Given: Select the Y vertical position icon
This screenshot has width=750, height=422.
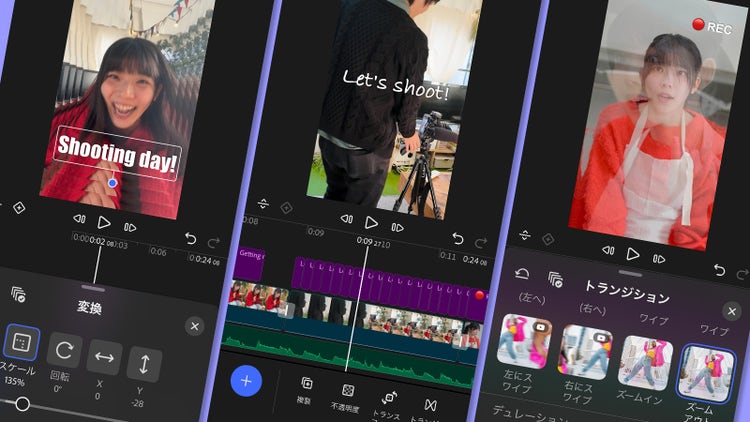Looking at the screenshot, I should tap(144, 365).
